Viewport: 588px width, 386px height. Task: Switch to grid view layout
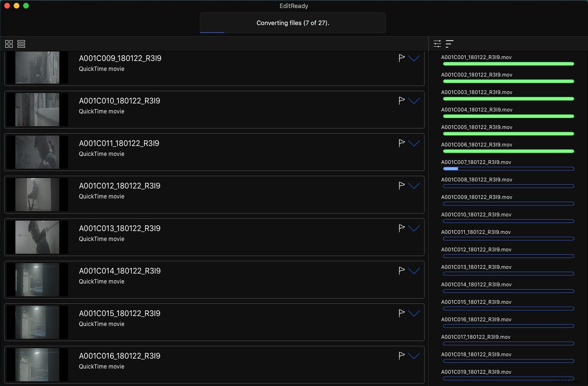9,43
